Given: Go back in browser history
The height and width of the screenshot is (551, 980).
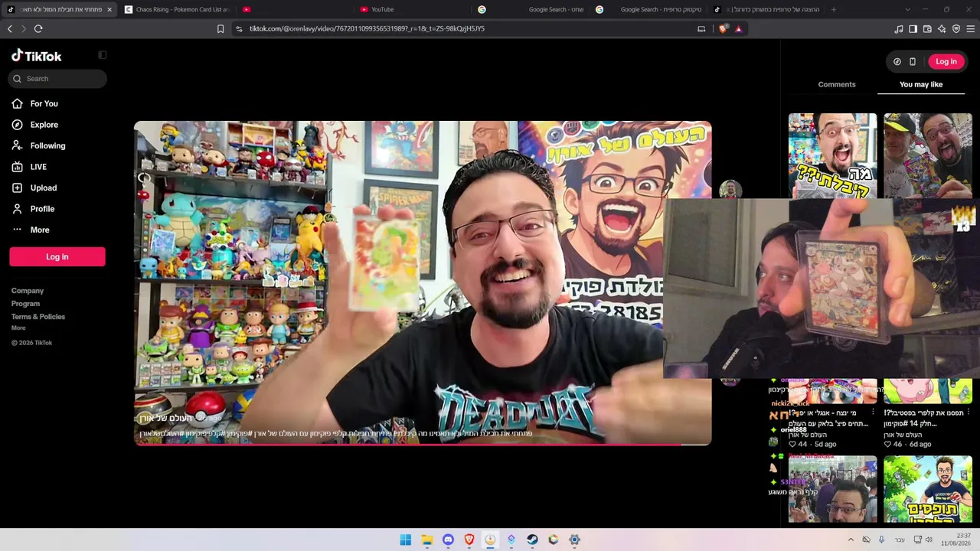Looking at the screenshot, I should tap(10, 28).
